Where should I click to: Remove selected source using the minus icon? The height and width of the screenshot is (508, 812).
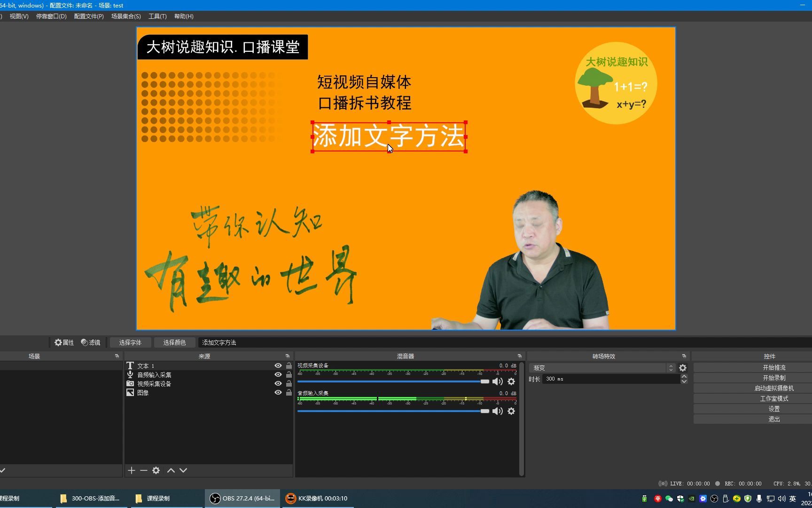click(144, 470)
